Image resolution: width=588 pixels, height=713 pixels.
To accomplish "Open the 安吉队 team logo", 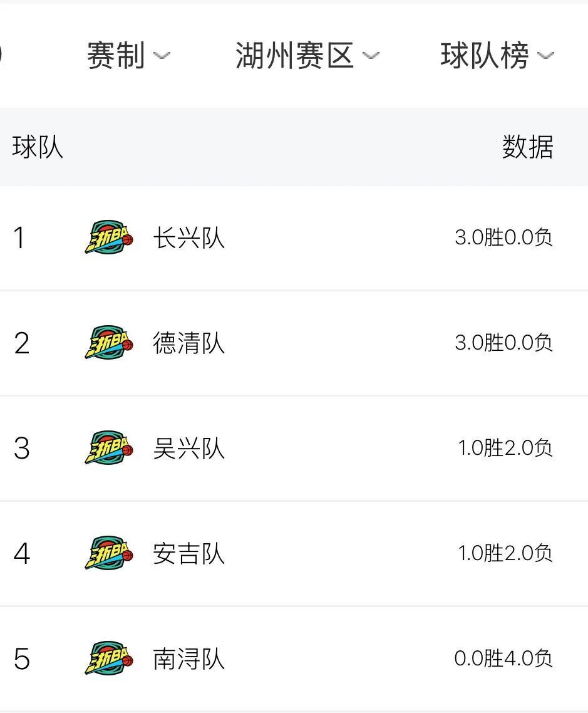I will [x=109, y=553].
